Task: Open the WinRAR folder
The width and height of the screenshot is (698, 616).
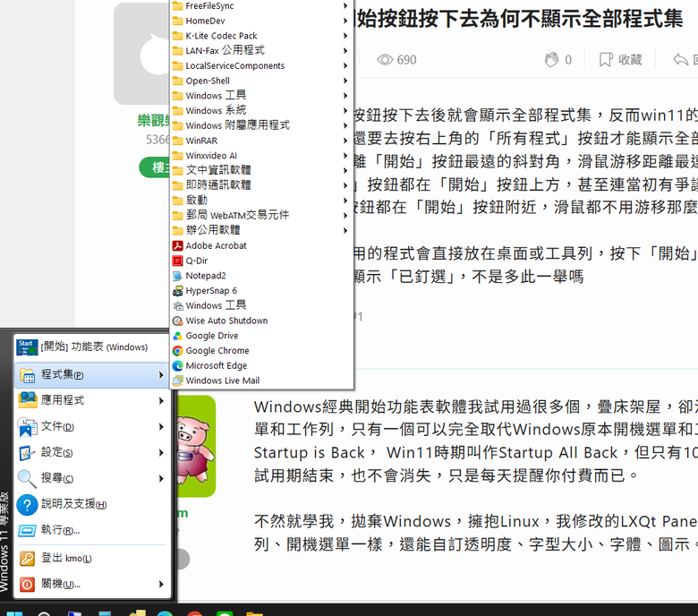Action: tap(261, 141)
